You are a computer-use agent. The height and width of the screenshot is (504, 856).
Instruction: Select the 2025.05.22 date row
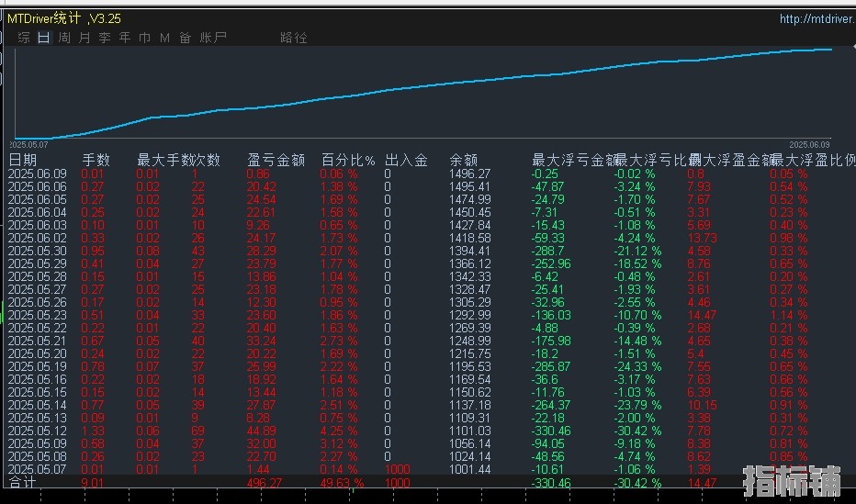37,328
